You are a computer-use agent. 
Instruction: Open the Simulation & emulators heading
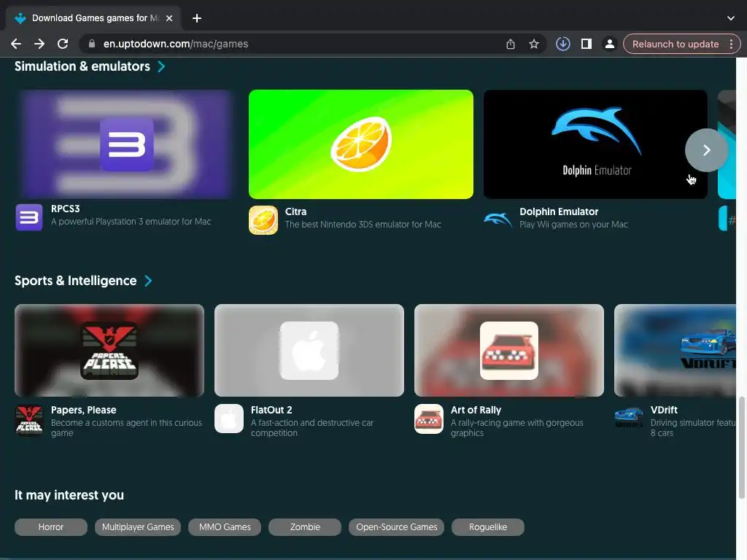(82, 66)
